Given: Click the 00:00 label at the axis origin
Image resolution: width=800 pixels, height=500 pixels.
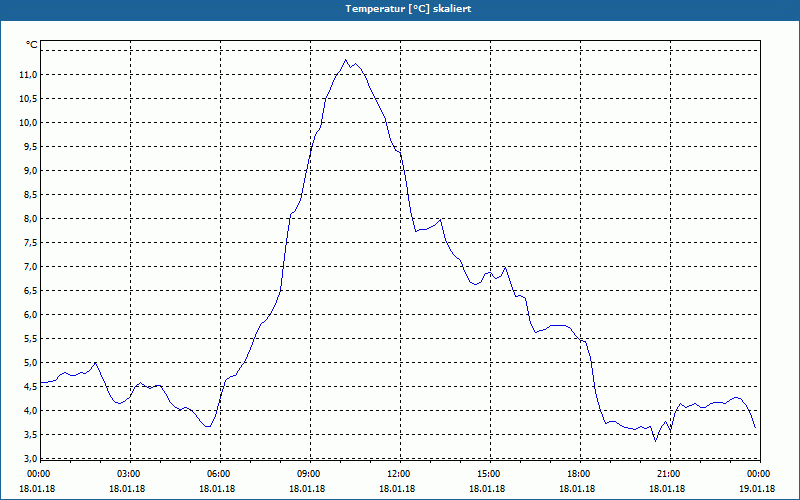Looking at the screenshot, I should pos(39,474).
